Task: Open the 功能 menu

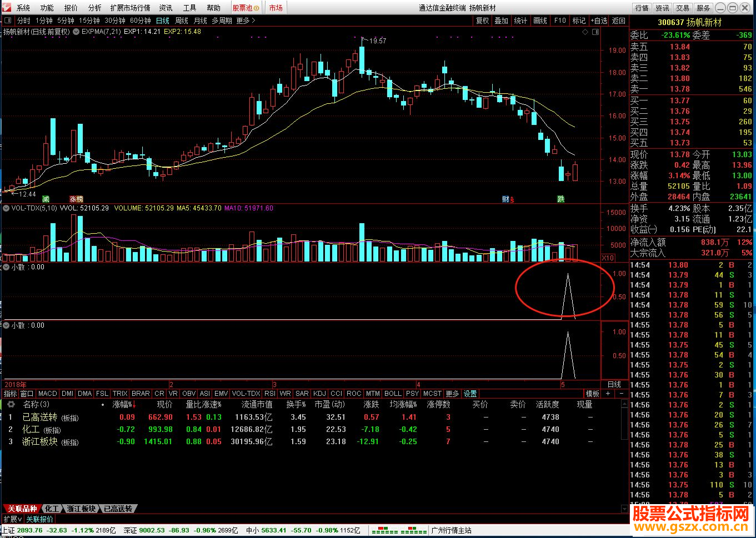Action: [x=47, y=8]
